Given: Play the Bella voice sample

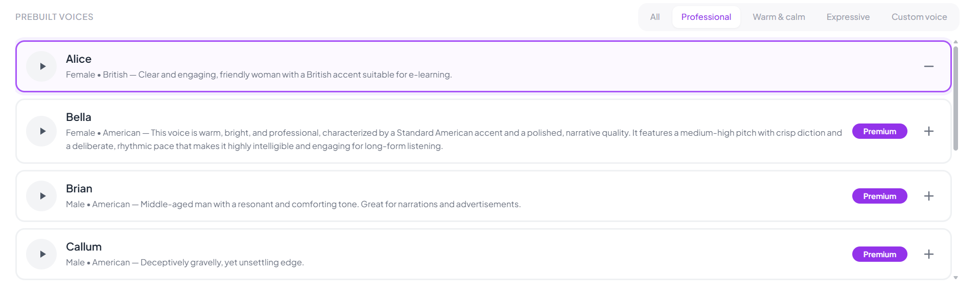Looking at the screenshot, I should (41, 131).
